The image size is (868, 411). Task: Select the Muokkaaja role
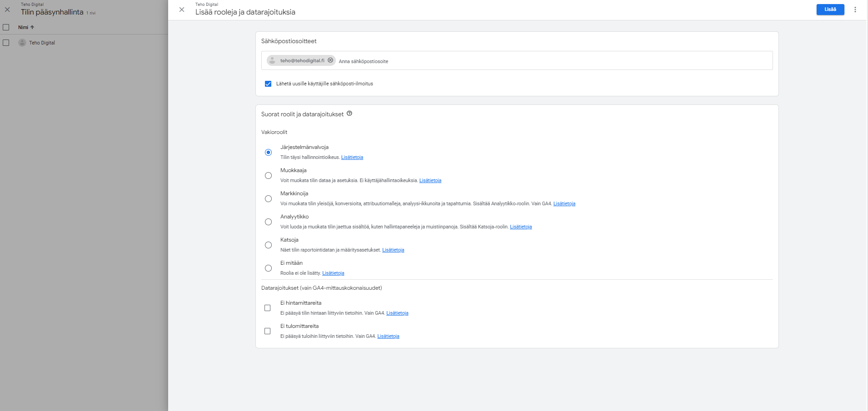[x=269, y=175]
